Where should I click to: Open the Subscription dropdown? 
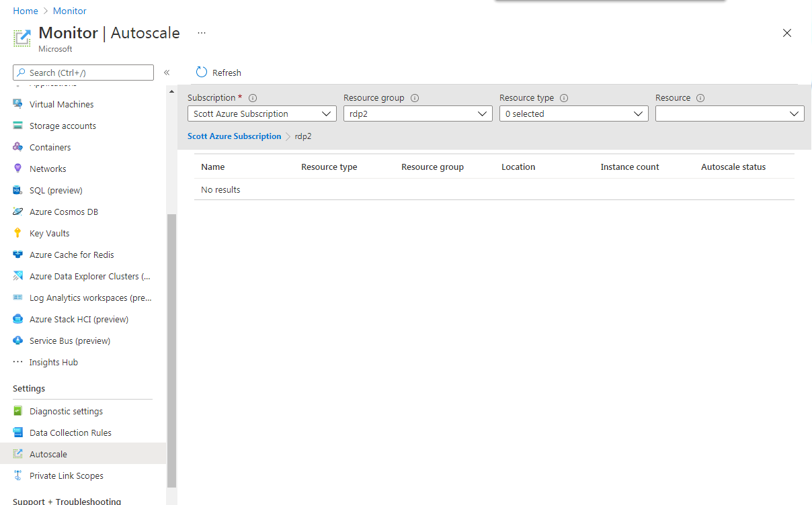tap(262, 114)
